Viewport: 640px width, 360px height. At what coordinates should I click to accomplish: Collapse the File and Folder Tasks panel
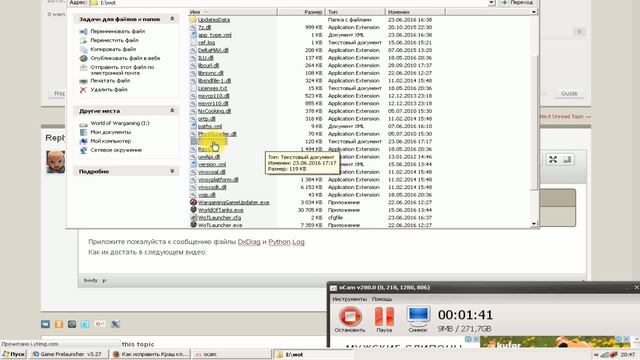tap(172, 19)
